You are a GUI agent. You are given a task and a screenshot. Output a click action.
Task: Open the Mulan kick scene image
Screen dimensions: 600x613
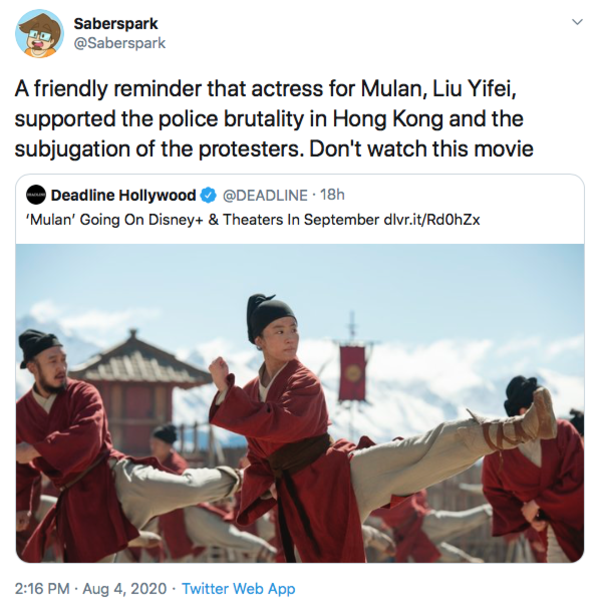(300, 403)
